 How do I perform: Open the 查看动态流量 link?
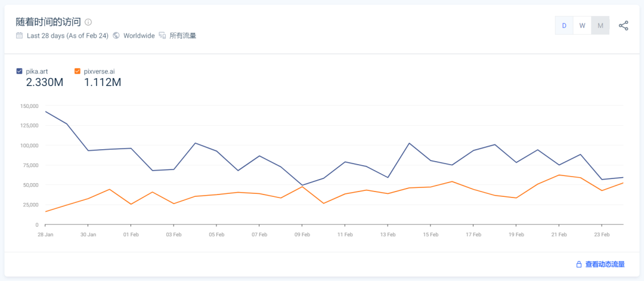[x=605, y=264]
